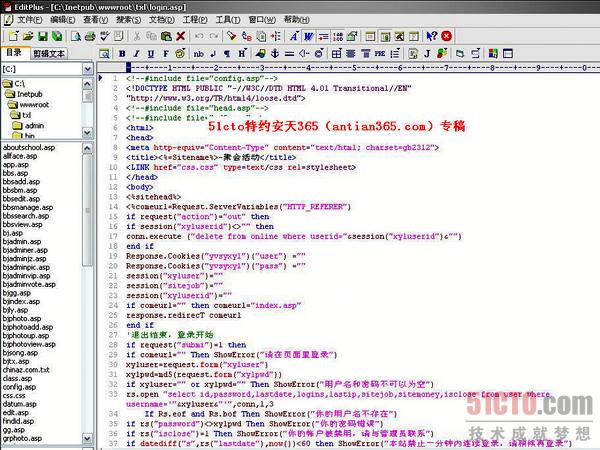Insert Anchor tag icon

coord(275,54)
